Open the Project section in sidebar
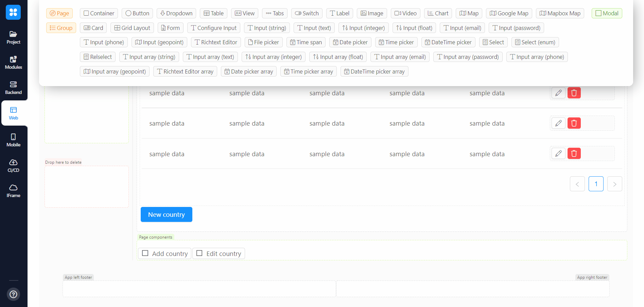 pyautogui.click(x=13, y=37)
